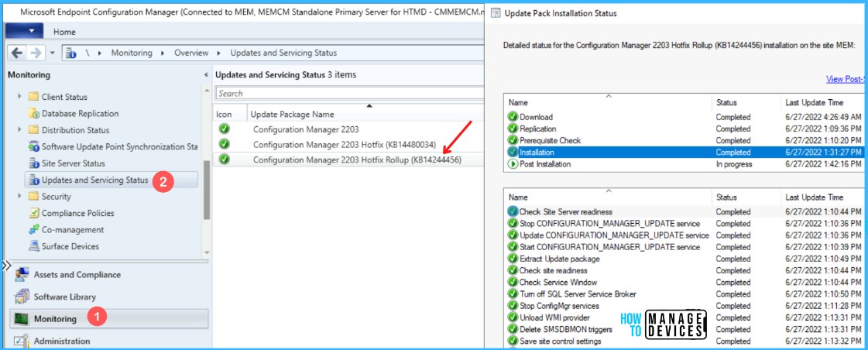
Task: Click the Monitoring workspace icon
Action: (x=22, y=319)
